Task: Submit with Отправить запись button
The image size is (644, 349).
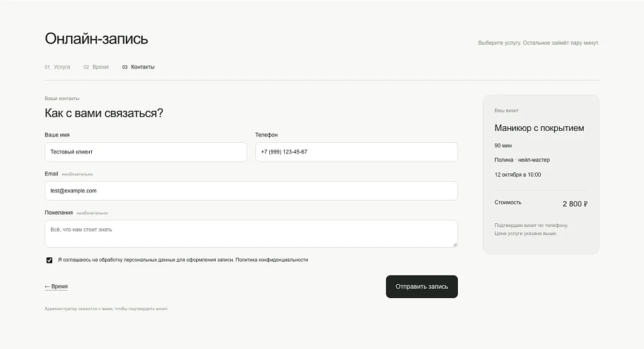Action: click(x=422, y=287)
